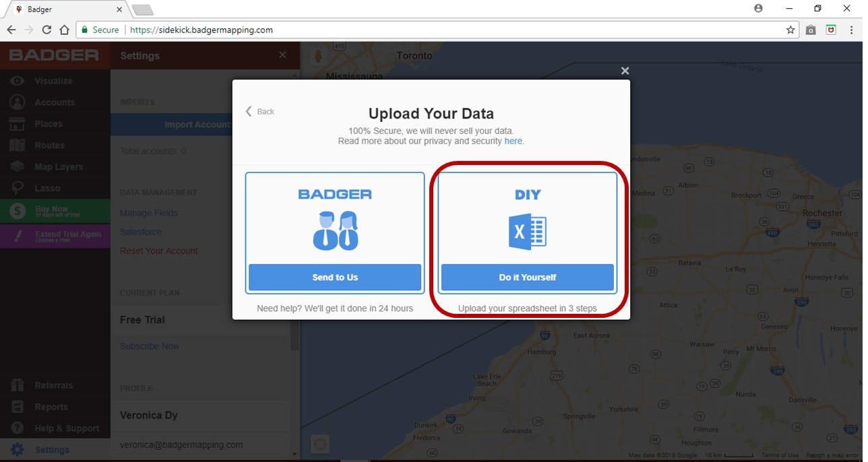
Task: Open the Routes map icon
Action: coord(17,145)
